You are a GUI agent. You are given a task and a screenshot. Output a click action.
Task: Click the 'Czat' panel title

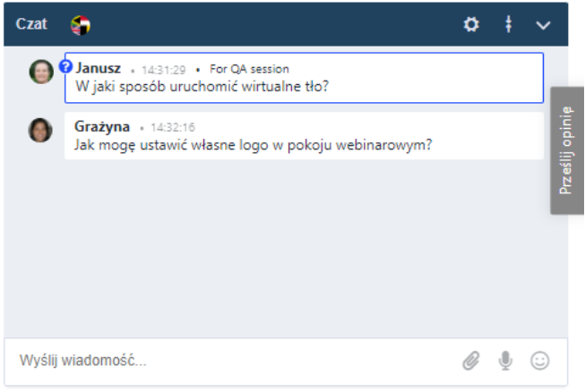pyautogui.click(x=31, y=24)
